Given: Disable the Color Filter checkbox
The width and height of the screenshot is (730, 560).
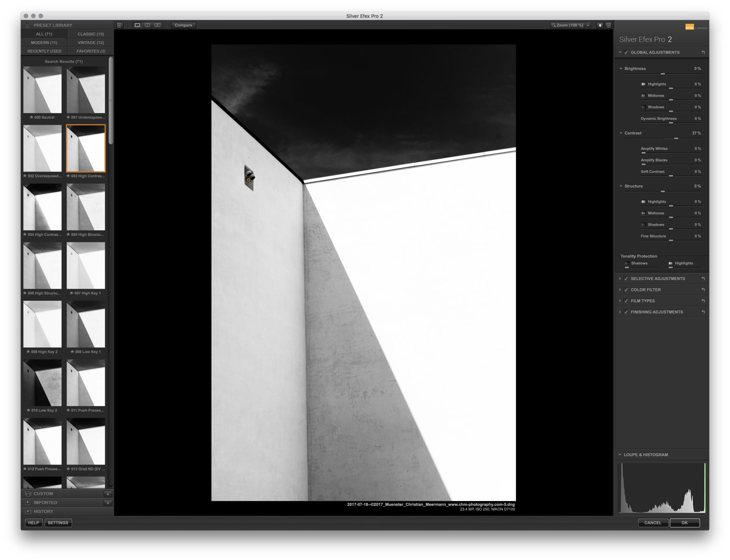Looking at the screenshot, I should (626, 290).
